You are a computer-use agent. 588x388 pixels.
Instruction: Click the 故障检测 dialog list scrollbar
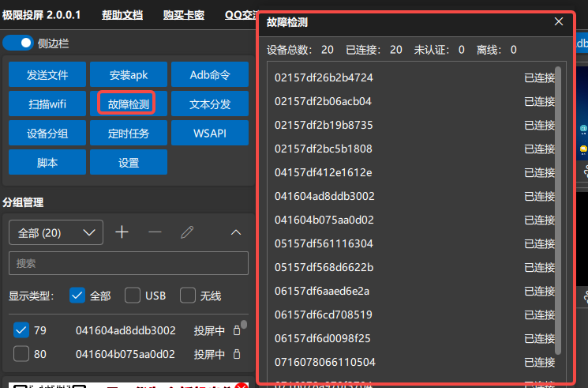558,210
